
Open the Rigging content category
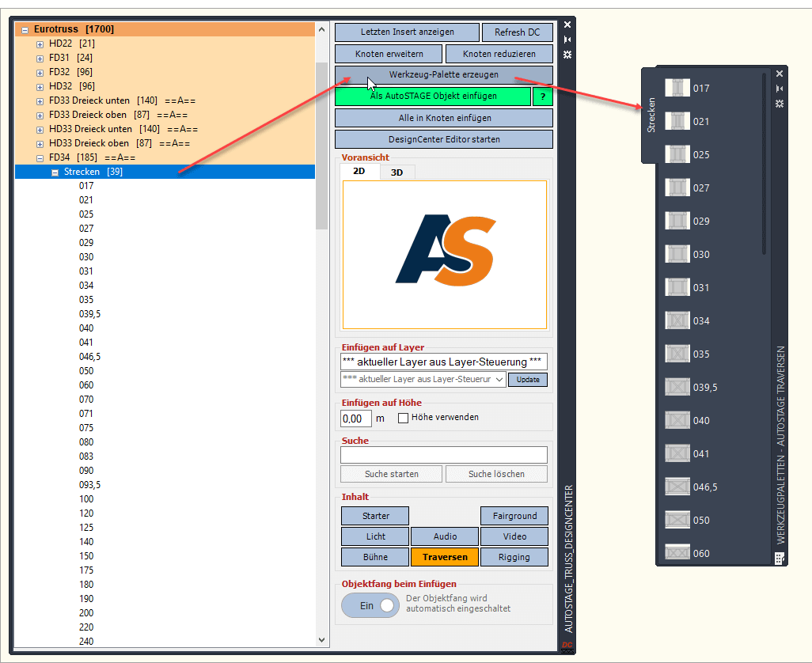click(x=514, y=557)
